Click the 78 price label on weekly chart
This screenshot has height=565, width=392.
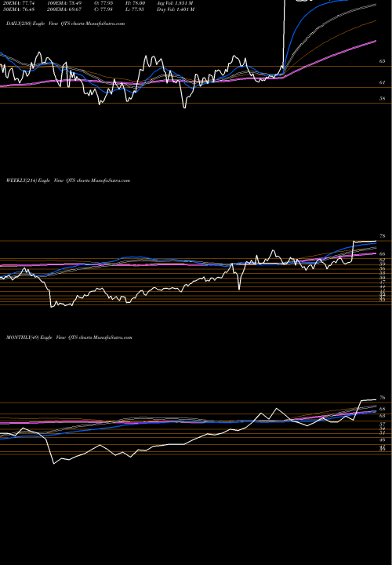coord(383,236)
